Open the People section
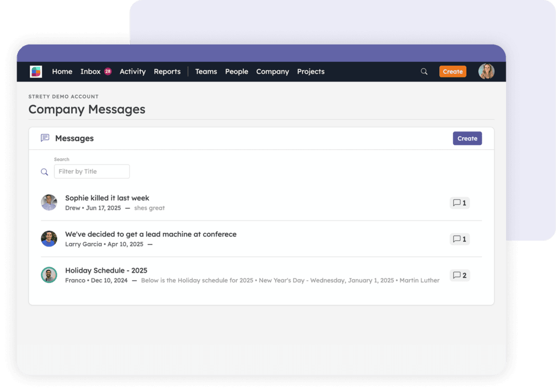556x392 pixels. coord(236,72)
